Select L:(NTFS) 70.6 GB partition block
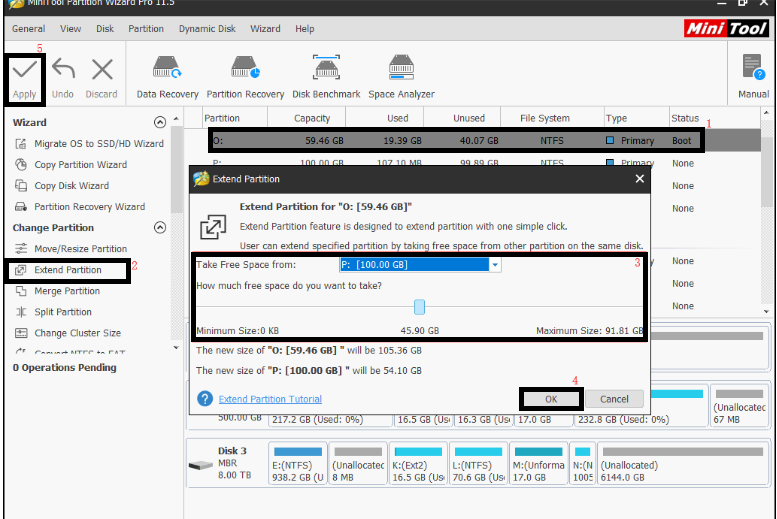This screenshot has width=777, height=519. click(478, 463)
